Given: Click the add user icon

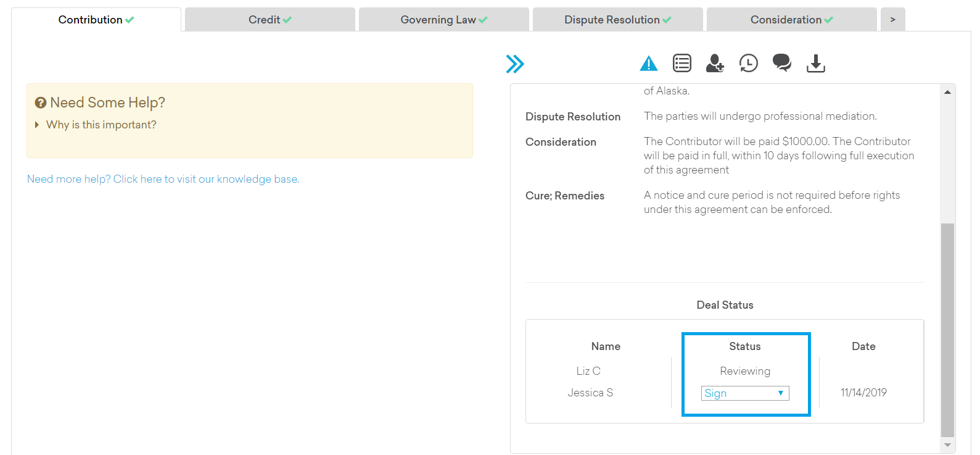Looking at the screenshot, I should tap(715, 63).
